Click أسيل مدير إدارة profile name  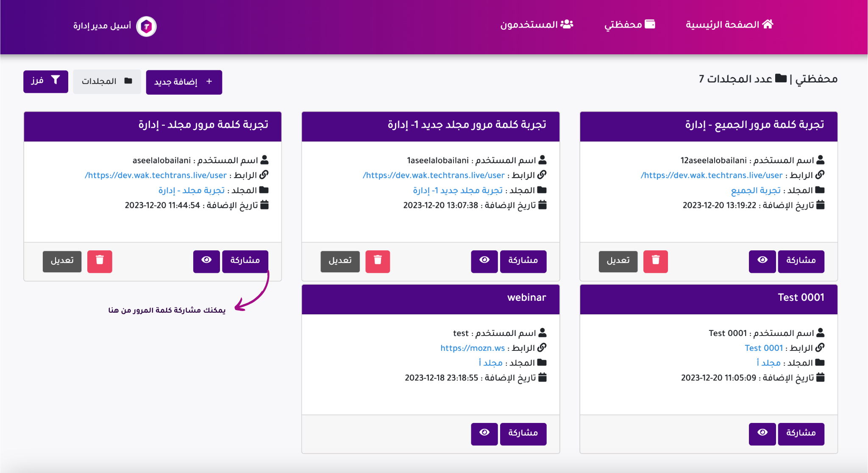click(x=102, y=26)
